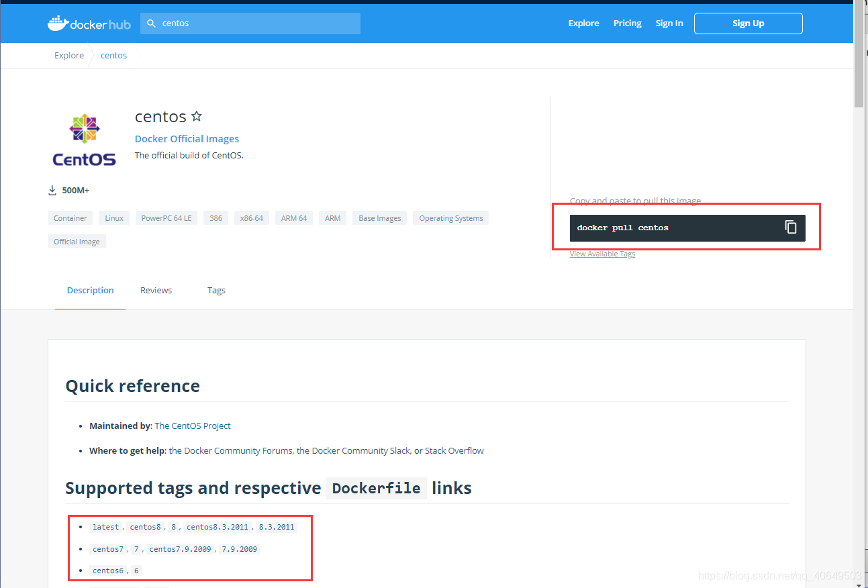Switch to the Description tab
Screen dimensions: 868x588
(90, 290)
